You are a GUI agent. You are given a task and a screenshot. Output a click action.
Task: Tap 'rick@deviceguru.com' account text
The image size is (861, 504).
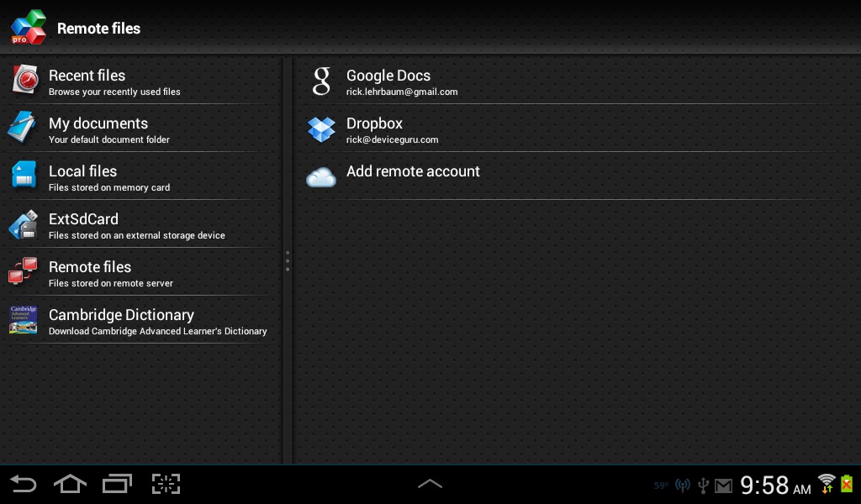click(x=392, y=139)
